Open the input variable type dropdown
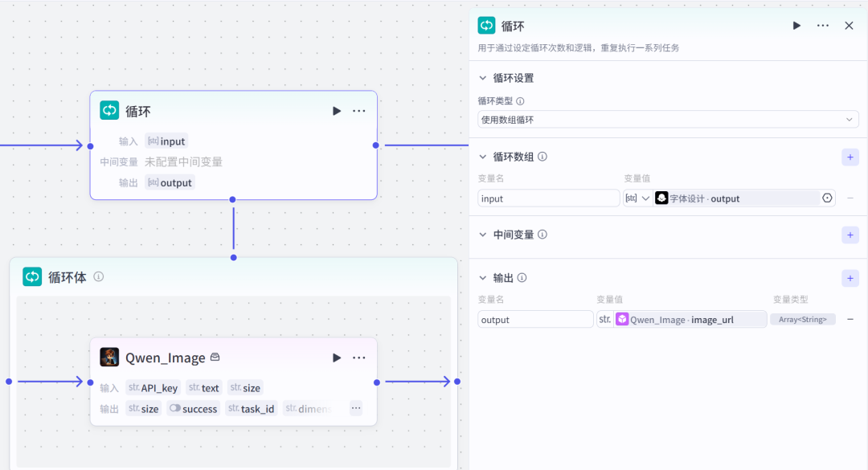Screen dimensions: 868x470 point(637,198)
